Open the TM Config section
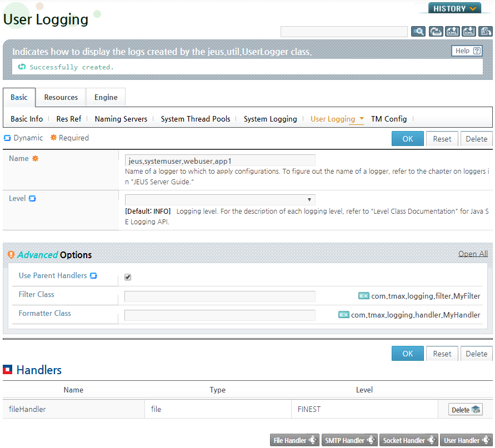The width and height of the screenshot is (495, 448). point(389,119)
